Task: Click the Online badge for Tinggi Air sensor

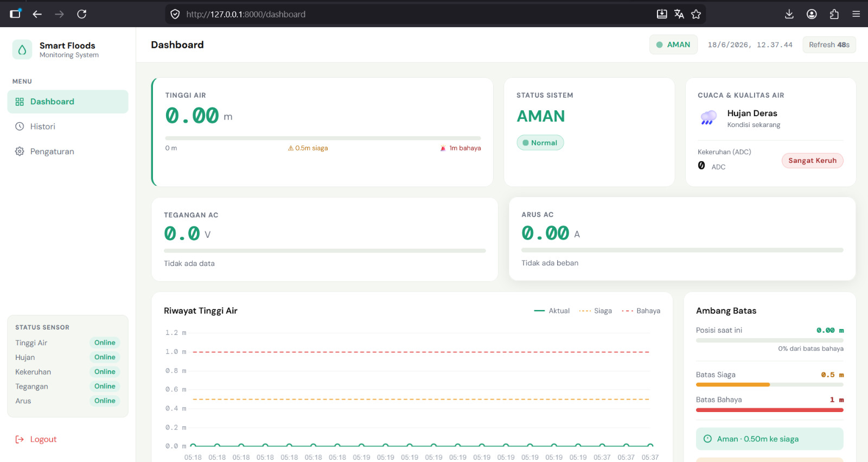Action: (105, 343)
